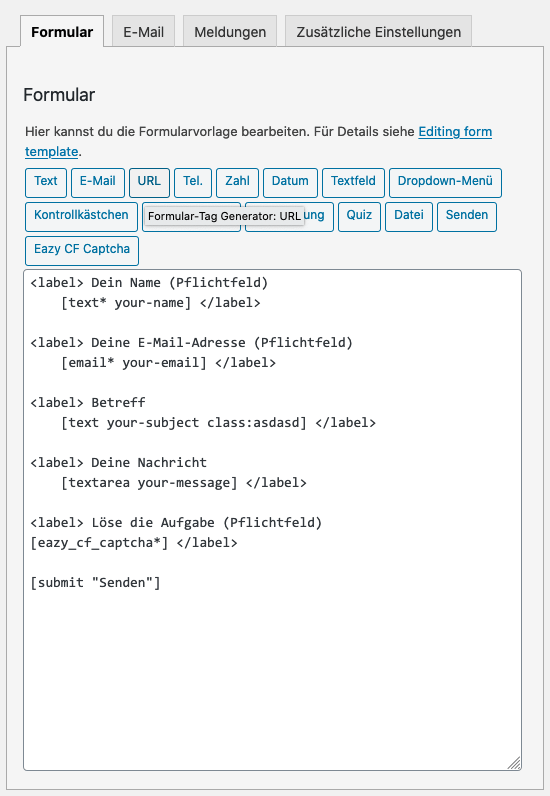This screenshot has height=796, width=550.
Task: Click the 'Deine E-Mail-Adresse (Pflichtfeld)' line
Action: point(191,343)
